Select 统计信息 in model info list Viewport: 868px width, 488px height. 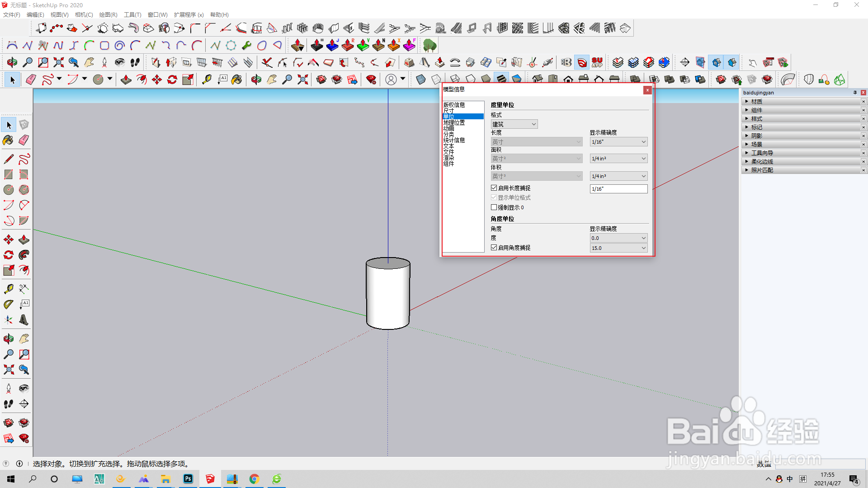(454, 141)
